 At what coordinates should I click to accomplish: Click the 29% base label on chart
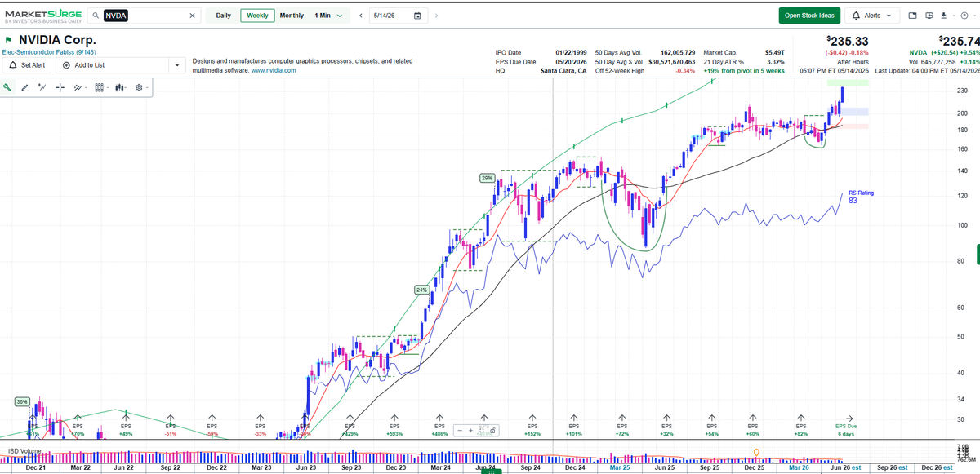[x=487, y=177]
